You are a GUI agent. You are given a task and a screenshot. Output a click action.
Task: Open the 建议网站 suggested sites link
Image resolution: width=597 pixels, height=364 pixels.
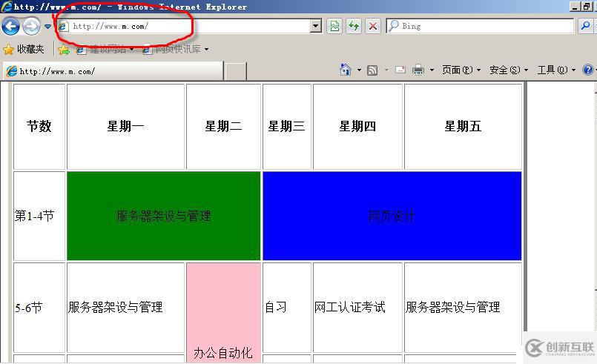click(x=105, y=49)
